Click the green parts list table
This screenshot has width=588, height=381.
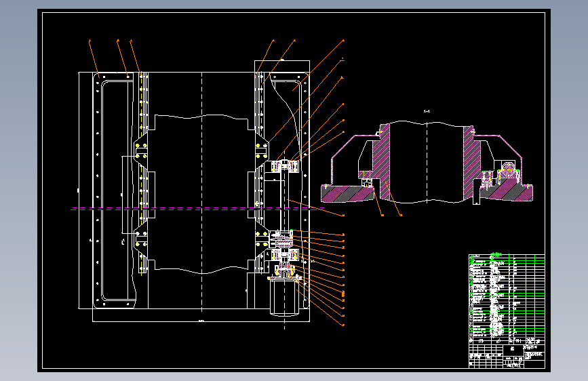click(x=507, y=299)
